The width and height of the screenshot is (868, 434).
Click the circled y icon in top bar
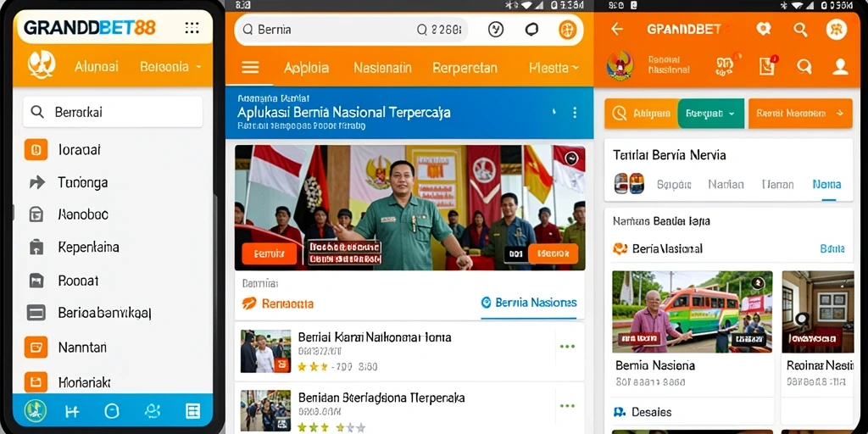(x=496, y=30)
